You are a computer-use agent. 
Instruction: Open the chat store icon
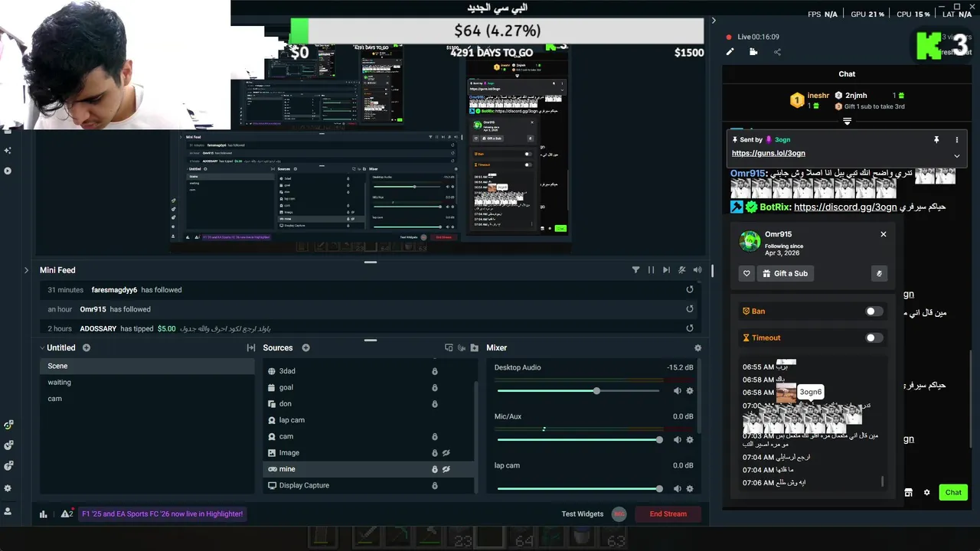point(909,492)
